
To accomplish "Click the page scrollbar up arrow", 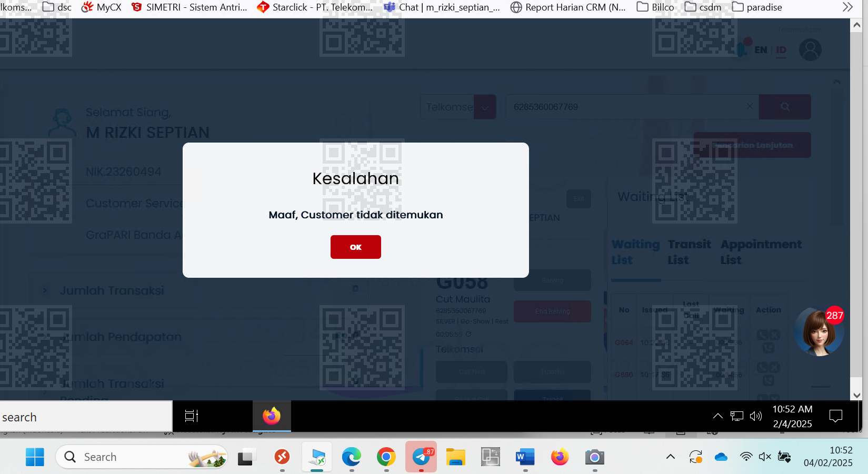I will [x=856, y=25].
